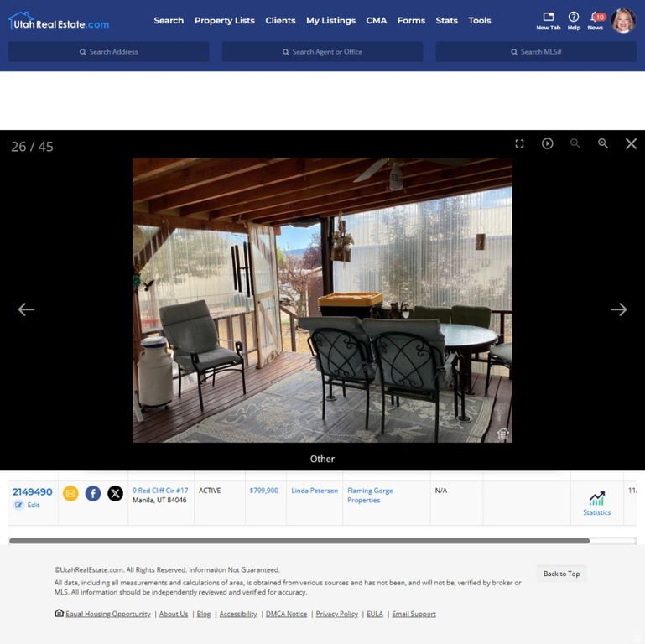
Task: Open the user profile avatar menu
Action: [x=623, y=20]
